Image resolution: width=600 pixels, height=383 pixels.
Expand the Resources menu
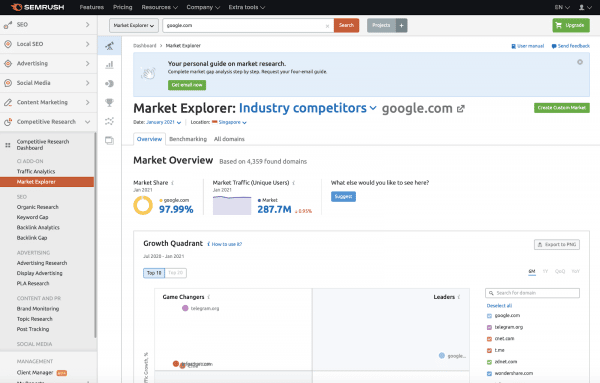click(160, 7)
